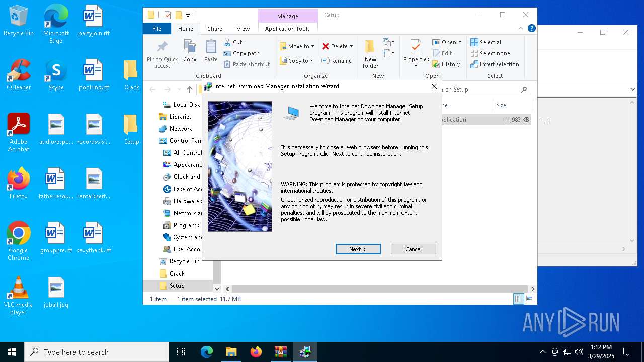Select the partyjoin.rtf desktop file
The image size is (644, 362).
tap(94, 21)
